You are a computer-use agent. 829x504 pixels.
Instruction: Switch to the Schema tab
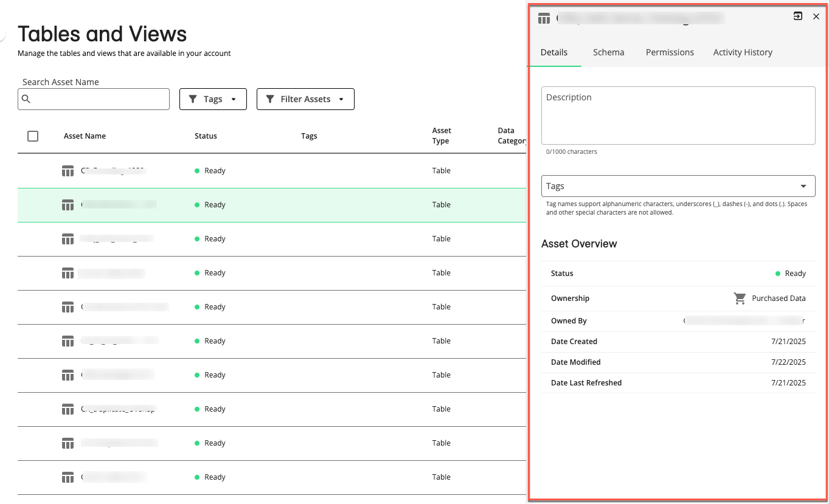pos(608,52)
